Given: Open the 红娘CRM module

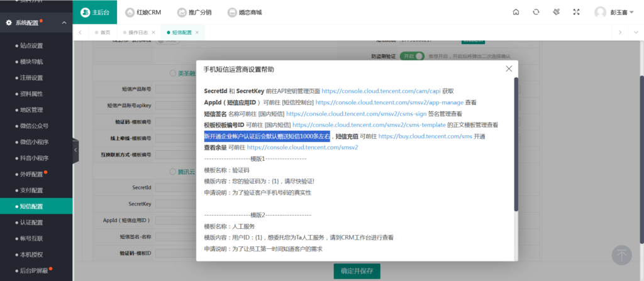Looking at the screenshot, I should click(143, 13).
